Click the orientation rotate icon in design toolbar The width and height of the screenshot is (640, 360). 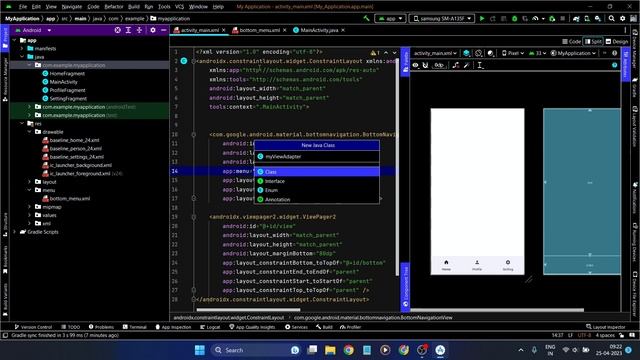(478, 53)
